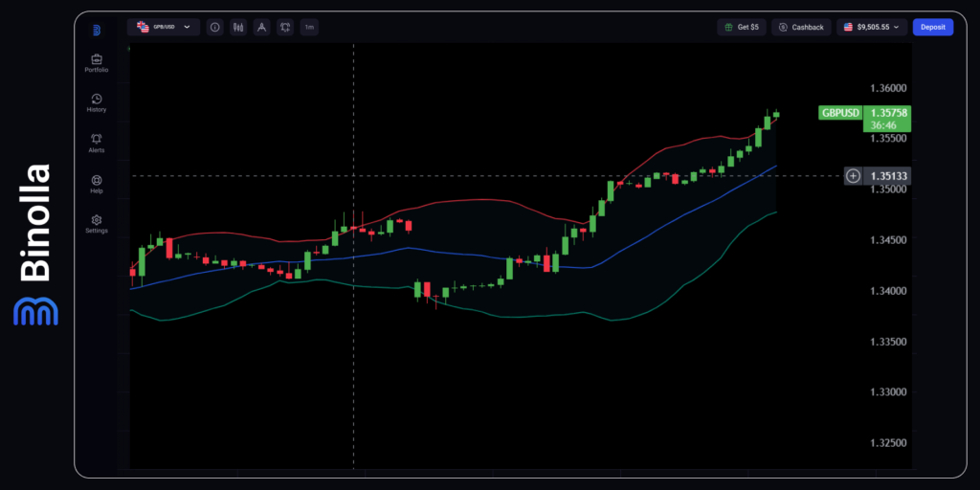The height and width of the screenshot is (490, 980).
Task: Open Help from the sidebar
Action: tap(97, 184)
